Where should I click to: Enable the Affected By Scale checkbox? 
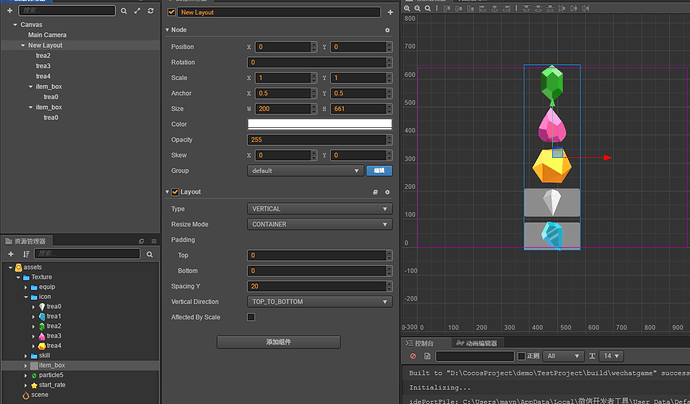251,317
